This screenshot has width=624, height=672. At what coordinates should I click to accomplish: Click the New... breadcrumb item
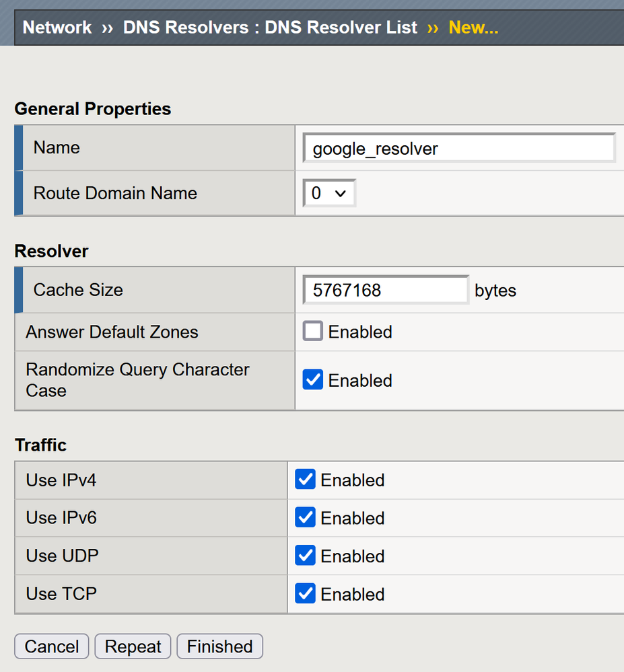473,28
